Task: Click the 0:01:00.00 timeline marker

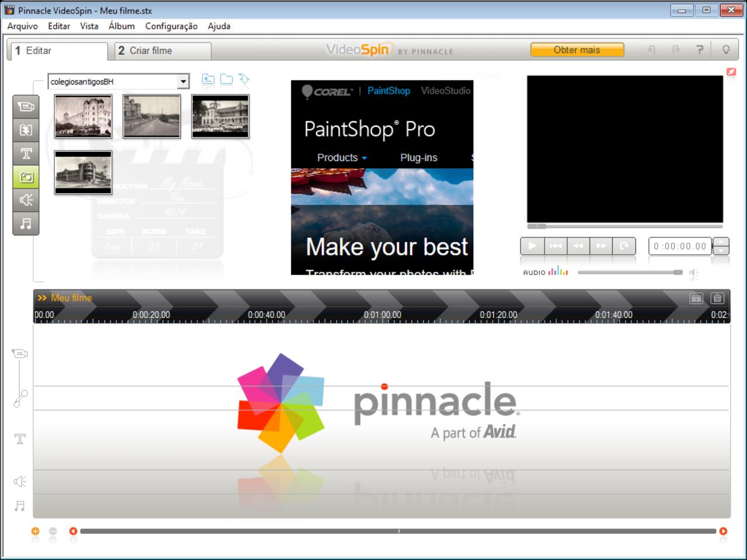Action: 382,315
